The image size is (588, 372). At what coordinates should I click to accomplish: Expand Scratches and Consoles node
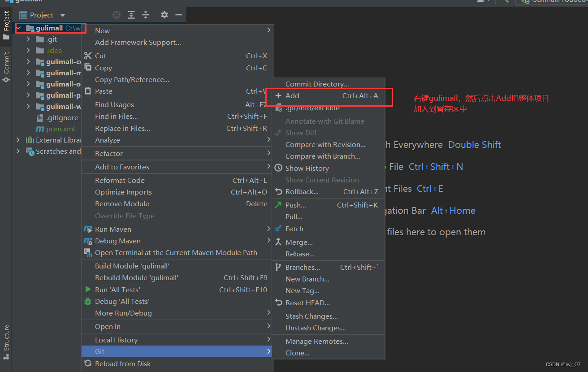pos(18,151)
